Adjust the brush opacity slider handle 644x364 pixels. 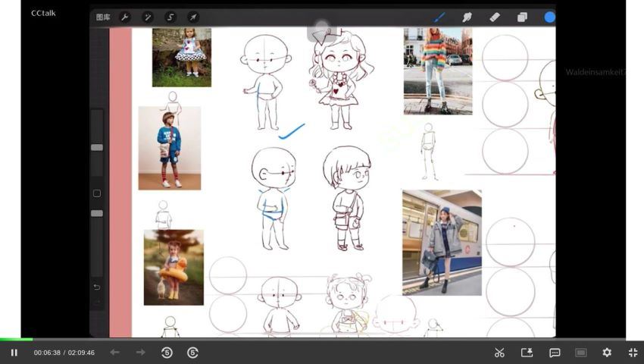click(x=97, y=213)
